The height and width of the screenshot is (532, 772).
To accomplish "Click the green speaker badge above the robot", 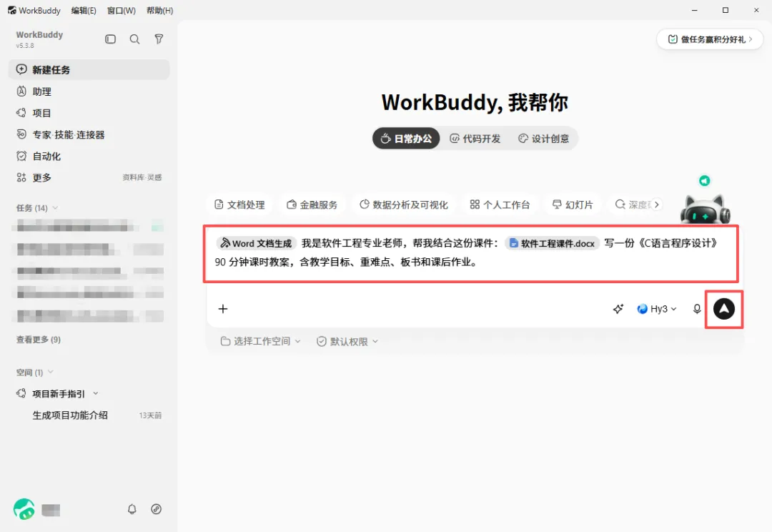I will pyautogui.click(x=705, y=181).
